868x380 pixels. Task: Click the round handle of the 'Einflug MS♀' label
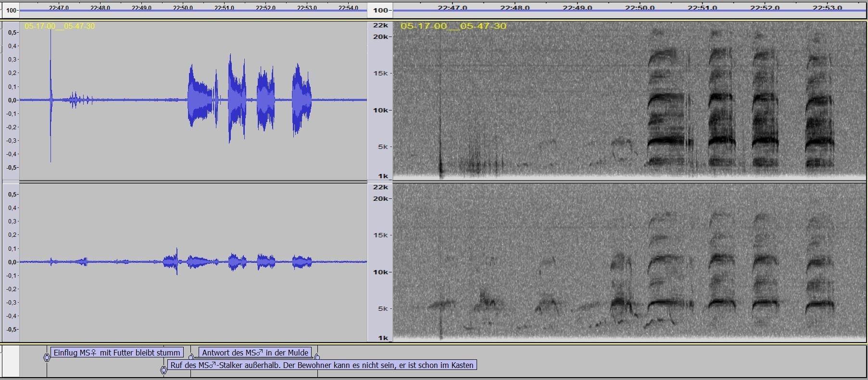(x=47, y=358)
